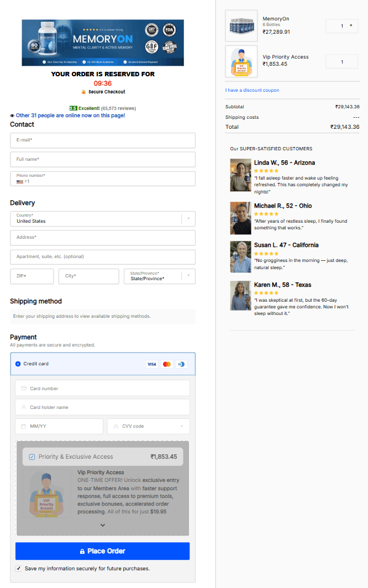
Task: Click the Place Order button
Action: click(103, 551)
